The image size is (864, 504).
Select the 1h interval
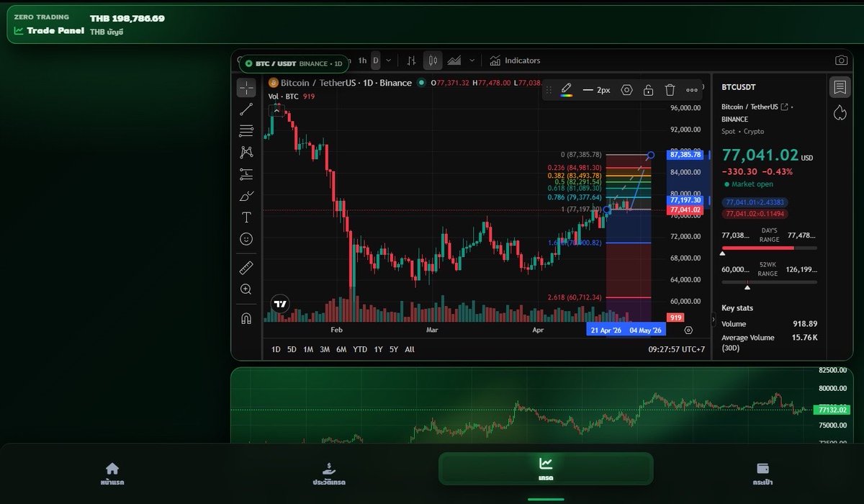362,60
